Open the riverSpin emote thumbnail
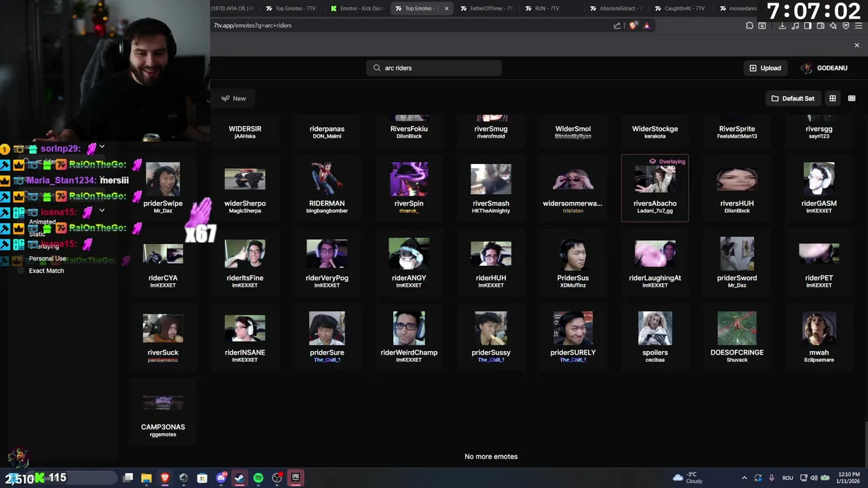 [409, 179]
